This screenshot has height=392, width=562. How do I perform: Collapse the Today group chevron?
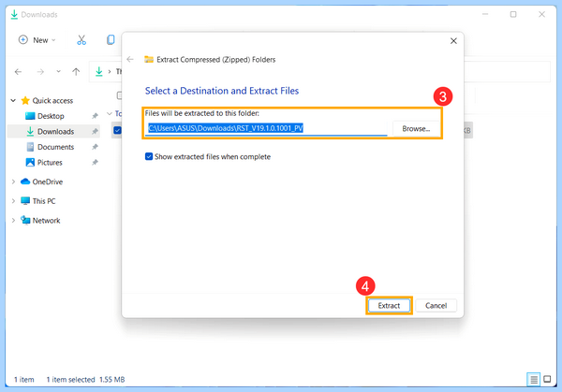pos(110,114)
